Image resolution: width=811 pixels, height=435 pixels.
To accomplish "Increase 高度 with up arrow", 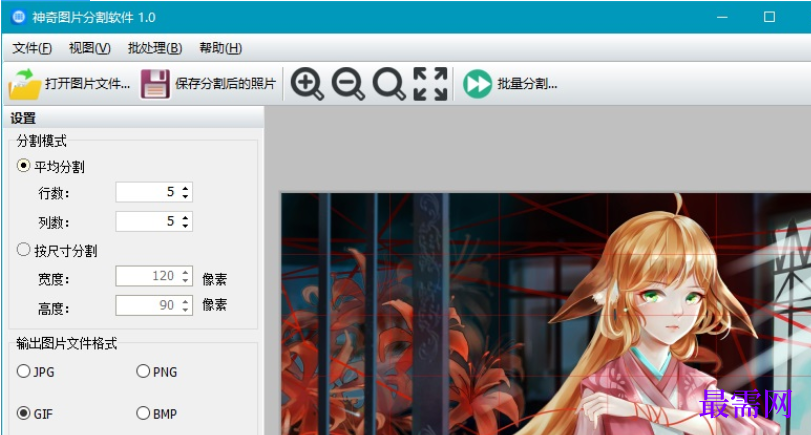I will 185,302.
